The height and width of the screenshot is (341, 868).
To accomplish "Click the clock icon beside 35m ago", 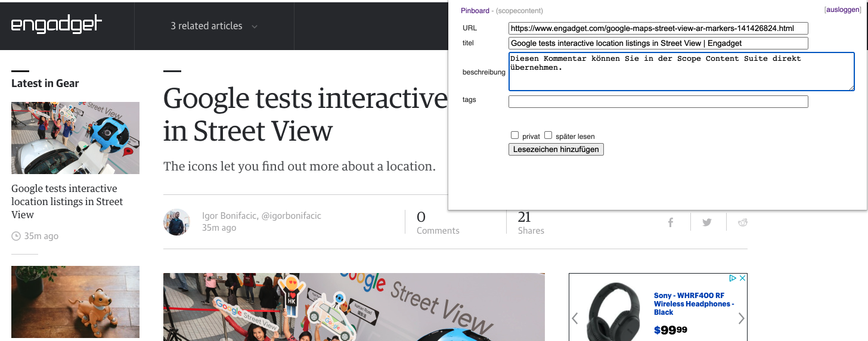I will click(16, 236).
